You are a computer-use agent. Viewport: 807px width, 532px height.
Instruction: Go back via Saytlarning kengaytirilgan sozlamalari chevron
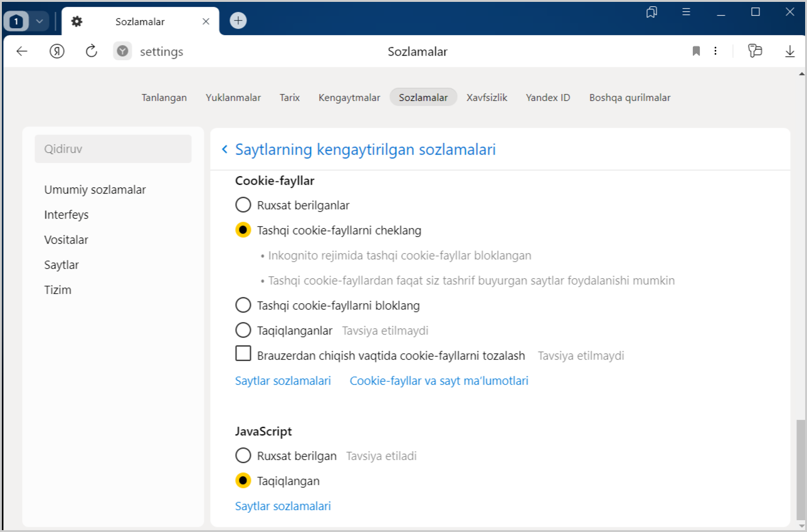coord(224,150)
